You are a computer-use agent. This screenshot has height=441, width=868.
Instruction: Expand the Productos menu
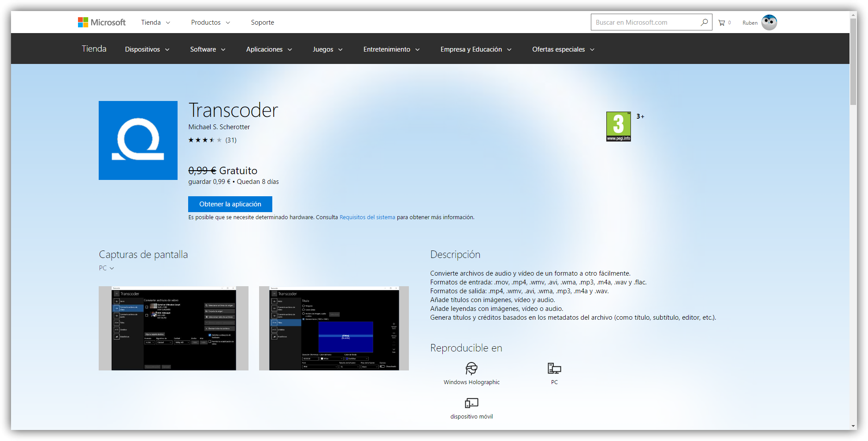point(211,22)
